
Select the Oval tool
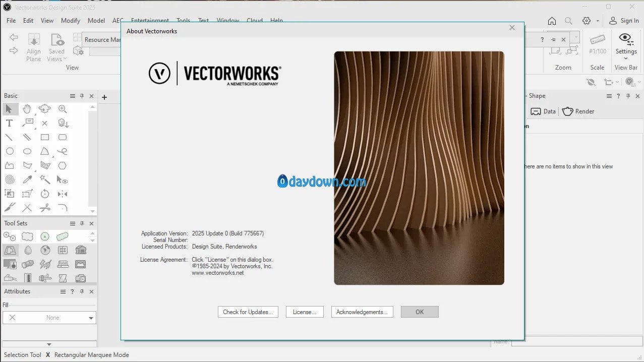[27, 151]
